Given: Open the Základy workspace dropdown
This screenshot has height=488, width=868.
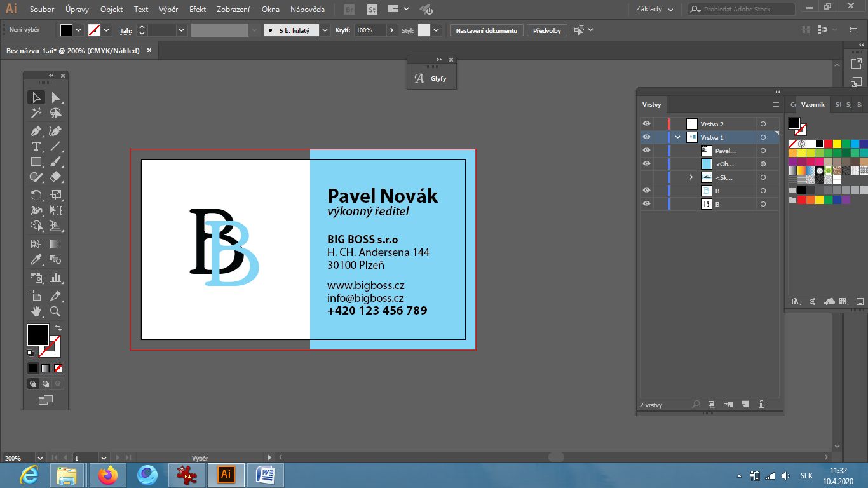Looking at the screenshot, I should [x=654, y=10].
